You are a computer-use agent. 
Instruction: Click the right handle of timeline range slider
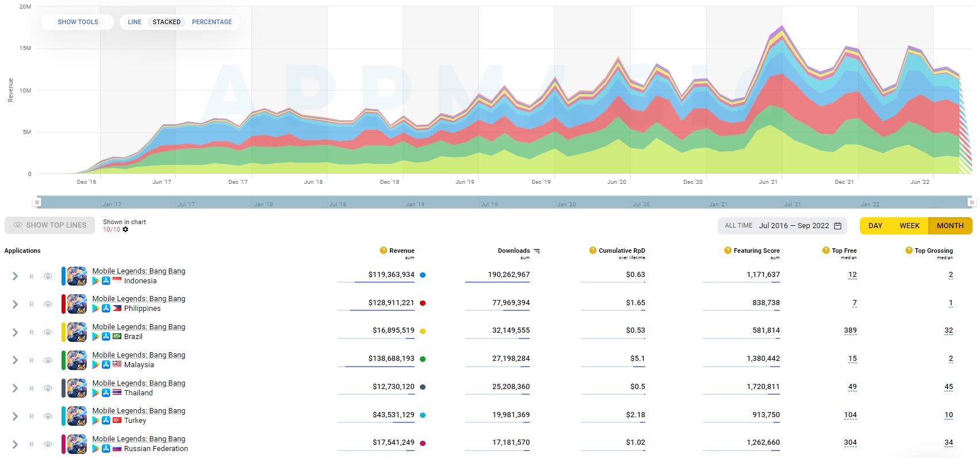(971, 202)
